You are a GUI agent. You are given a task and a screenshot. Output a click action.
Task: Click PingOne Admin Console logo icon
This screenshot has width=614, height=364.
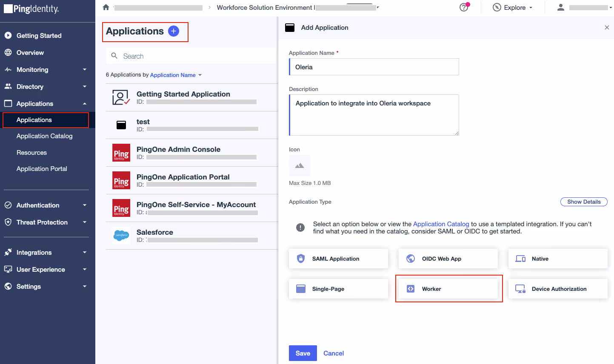click(121, 153)
